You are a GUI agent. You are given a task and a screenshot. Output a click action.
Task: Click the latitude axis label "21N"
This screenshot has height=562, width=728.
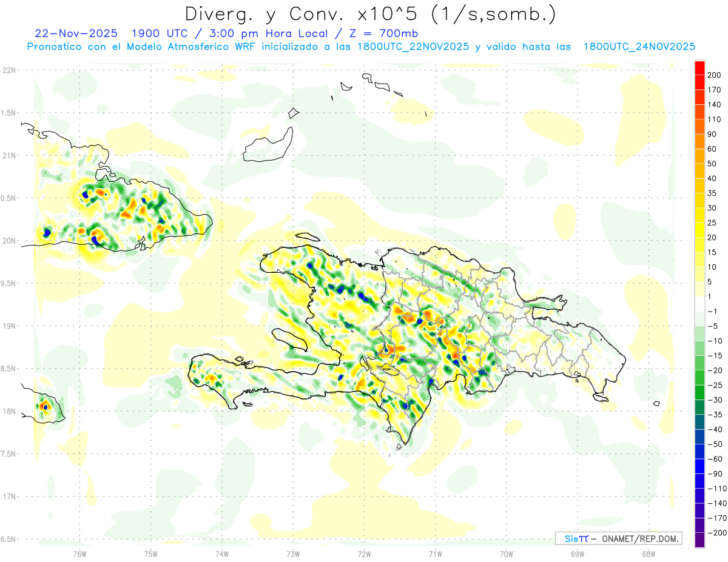(x=8, y=156)
